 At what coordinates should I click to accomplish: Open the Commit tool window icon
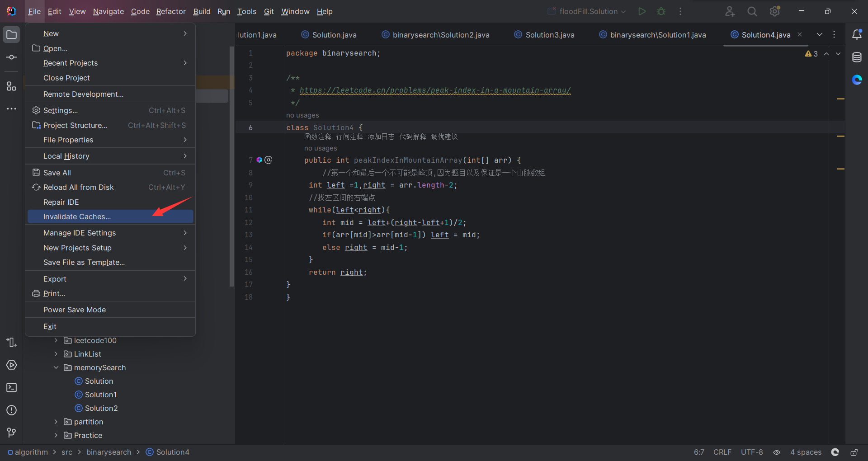click(11, 57)
